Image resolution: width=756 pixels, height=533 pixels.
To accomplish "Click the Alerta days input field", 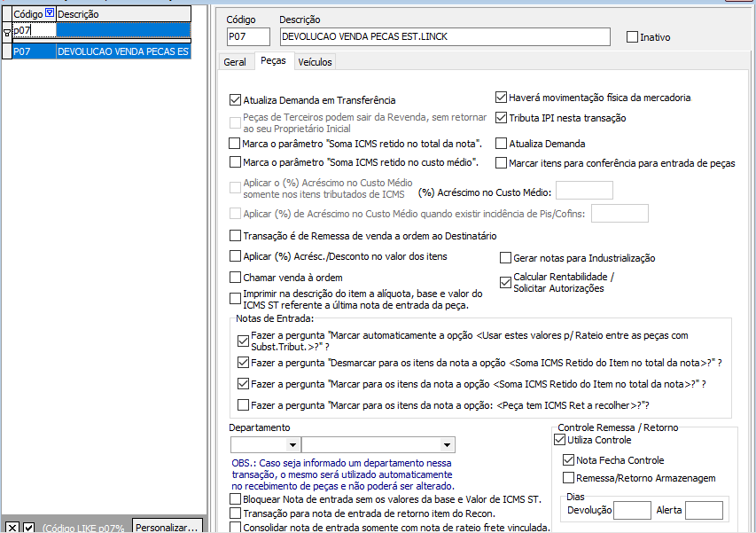I will point(704,510).
